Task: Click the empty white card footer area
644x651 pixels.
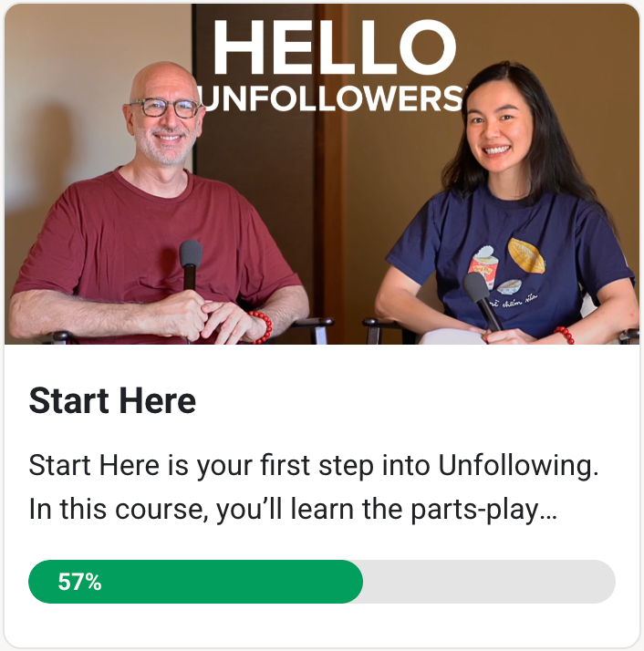Action: [x=322, y=625]
